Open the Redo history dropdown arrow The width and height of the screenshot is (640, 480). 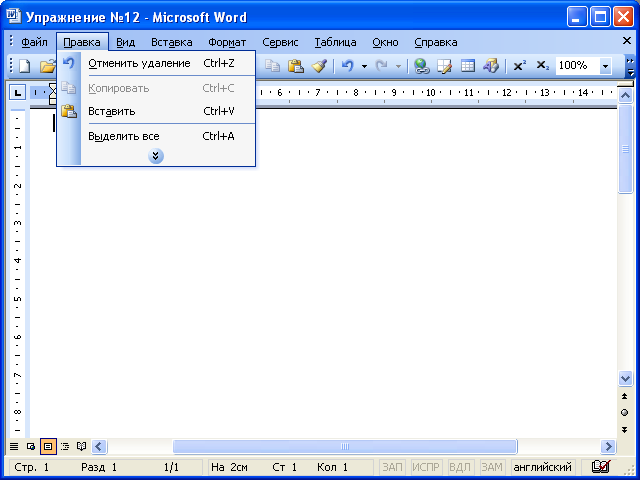[x=398, y=66]
